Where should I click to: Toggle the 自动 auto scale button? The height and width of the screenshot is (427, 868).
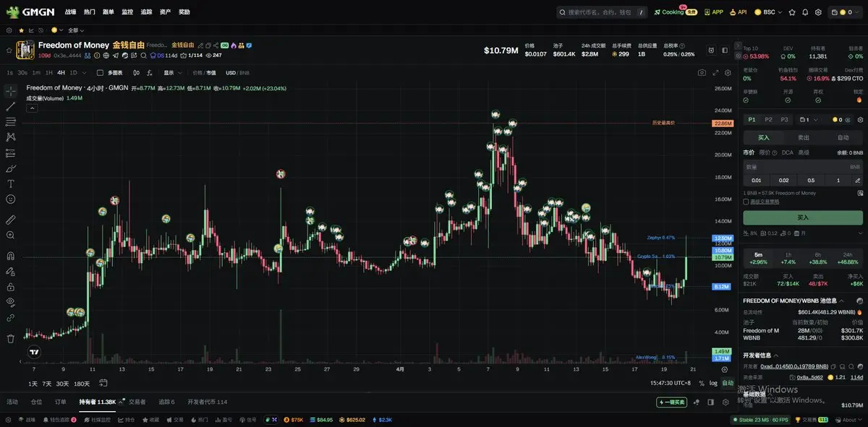(727, 383)
